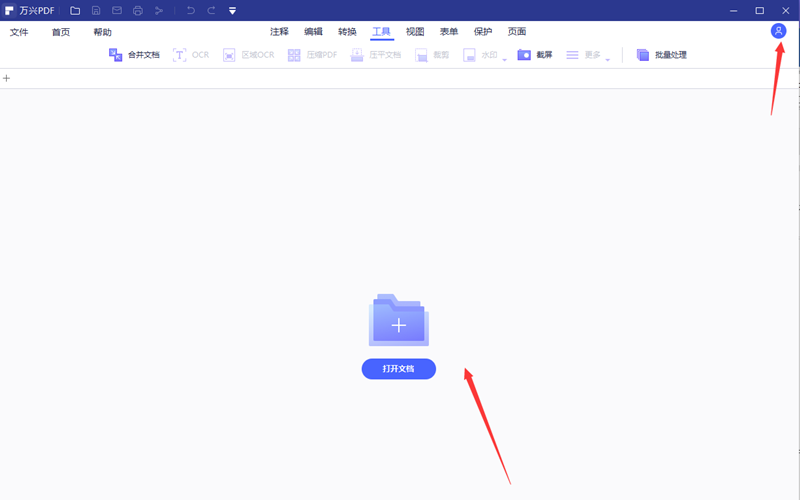Image resolution: width=800 pixels, height=500 pixels.
Task: Click the 合并文档 merge documents tool
Action: 134,55
